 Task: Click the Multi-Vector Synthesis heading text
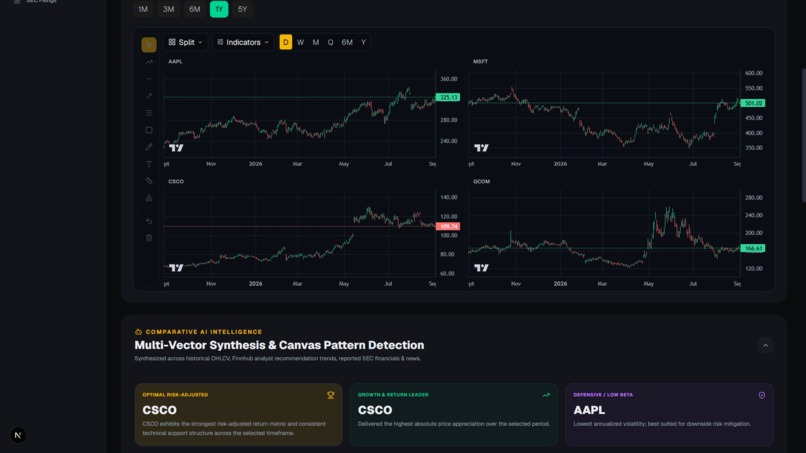pos(279,345)
